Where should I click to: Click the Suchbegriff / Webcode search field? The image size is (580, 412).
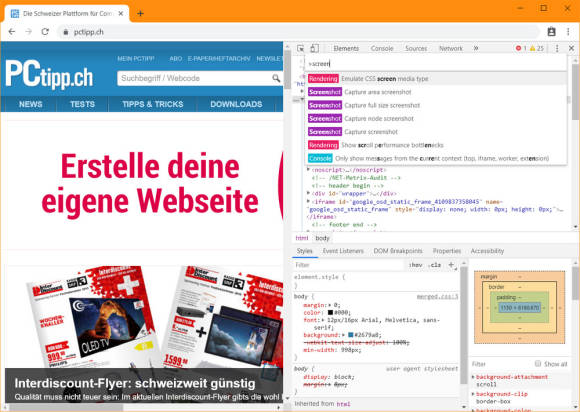194,78
